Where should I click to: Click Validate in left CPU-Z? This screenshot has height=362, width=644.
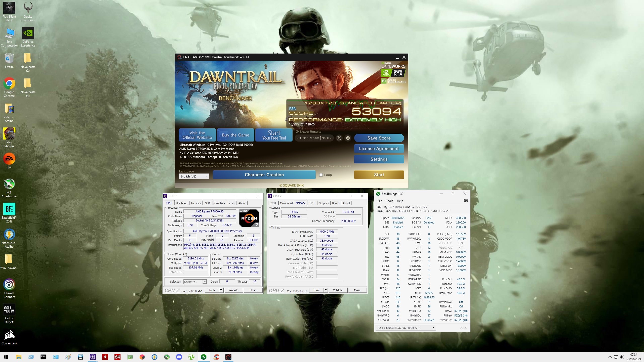233,290
